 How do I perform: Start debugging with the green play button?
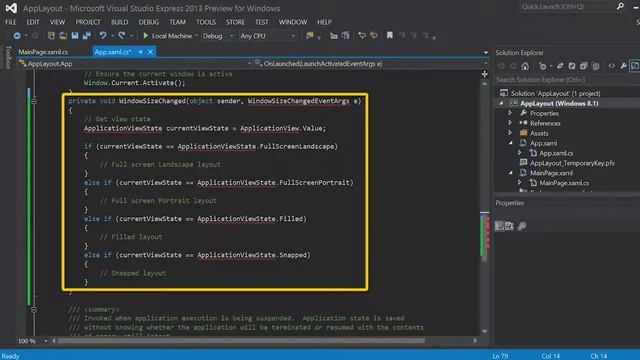point(146,36)
